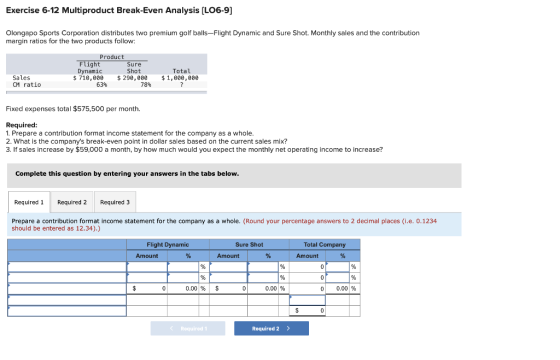This screenshot has width=560, height=360.
Task: Open the Required 2 tab
Action: coord(72,202)
